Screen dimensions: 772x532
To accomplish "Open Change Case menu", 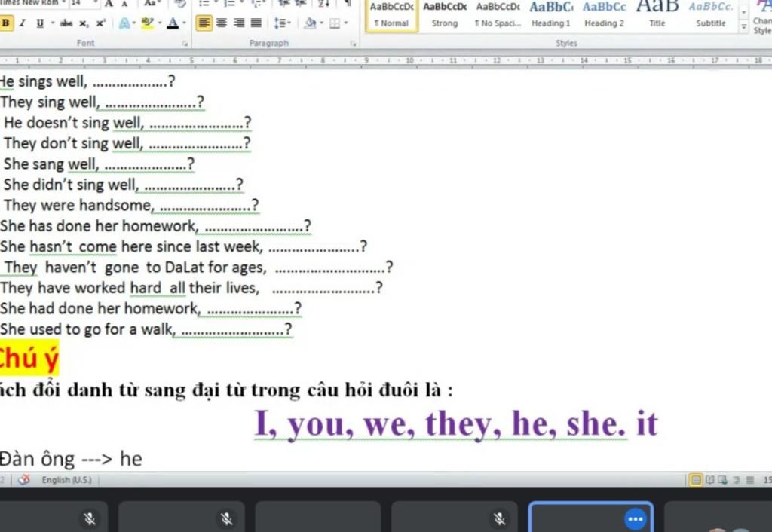I will point(152,4).
